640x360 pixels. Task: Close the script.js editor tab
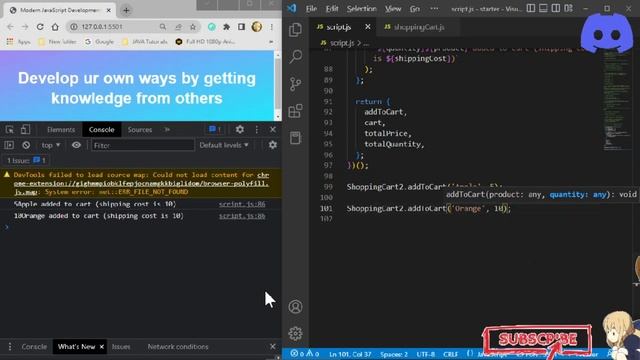(x=368, y=27)
